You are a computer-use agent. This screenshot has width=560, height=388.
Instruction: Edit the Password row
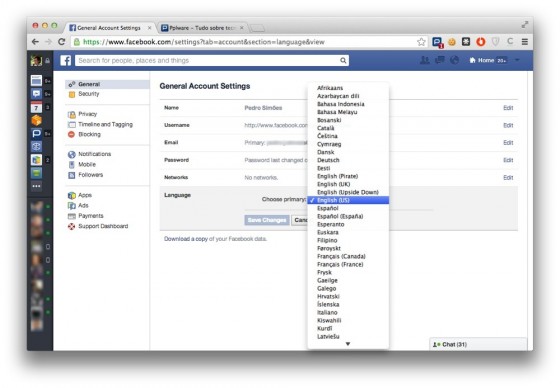(x=508, y=160)
